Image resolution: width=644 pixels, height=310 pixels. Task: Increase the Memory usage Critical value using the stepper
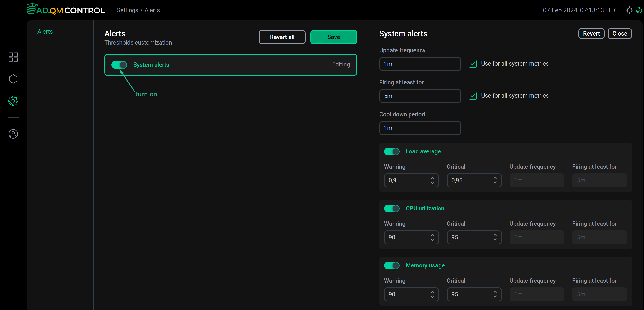click(x=495, y=292)
